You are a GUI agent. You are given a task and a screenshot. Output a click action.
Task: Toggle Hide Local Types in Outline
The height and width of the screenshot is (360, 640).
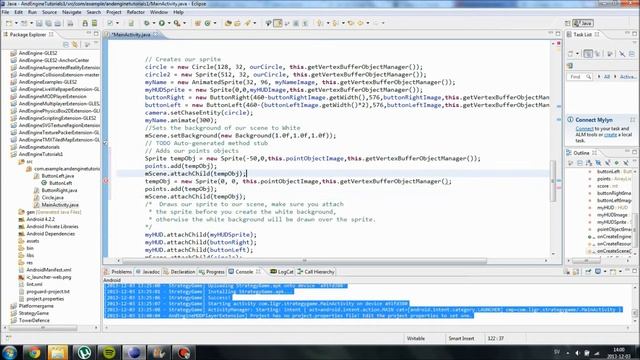(626, 163)
